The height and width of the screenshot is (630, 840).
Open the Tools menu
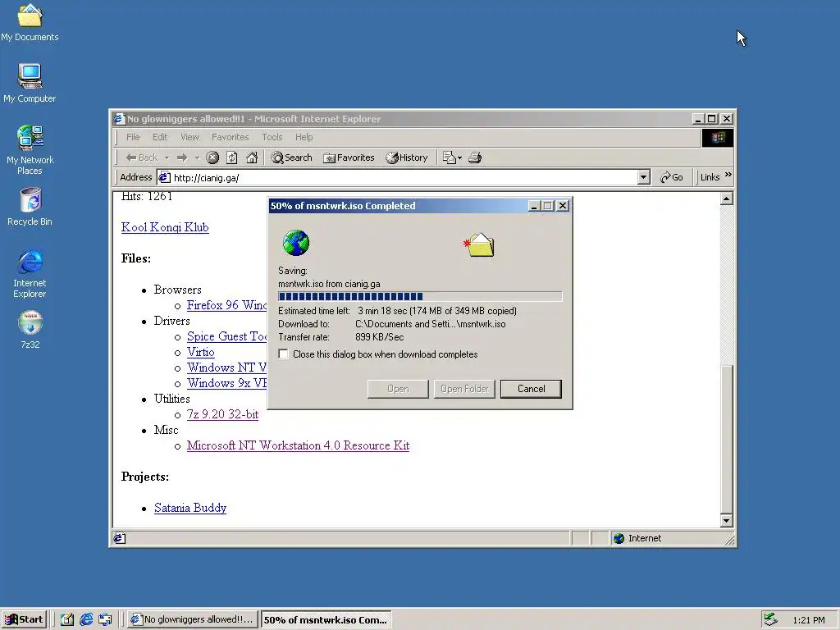click(272, 137)
